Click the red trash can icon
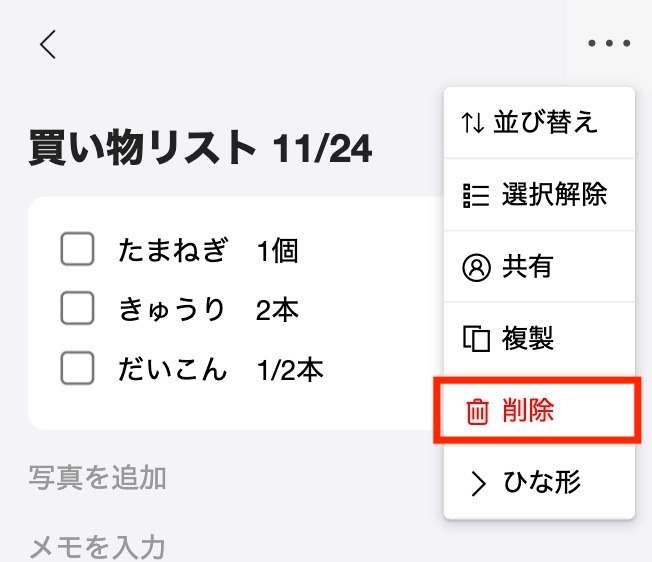The width and height of the screenshot is (652, 562). tap(477, 412)
